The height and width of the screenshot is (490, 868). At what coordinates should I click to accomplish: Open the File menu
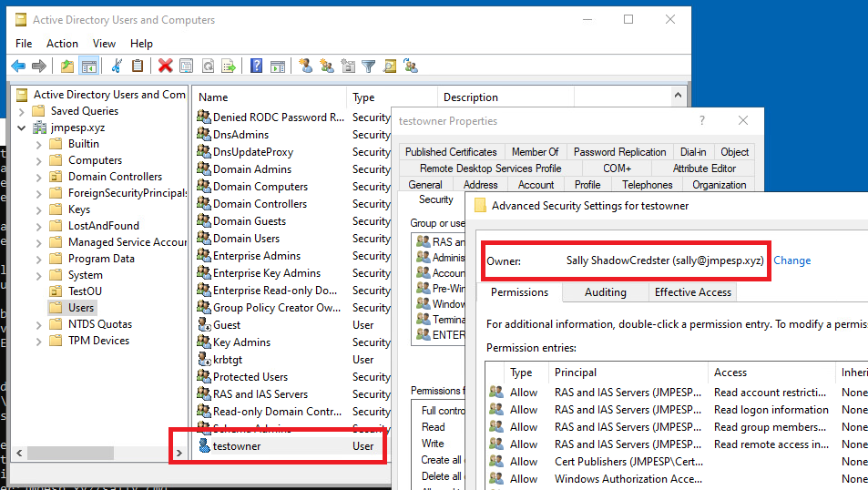(24, 43)
